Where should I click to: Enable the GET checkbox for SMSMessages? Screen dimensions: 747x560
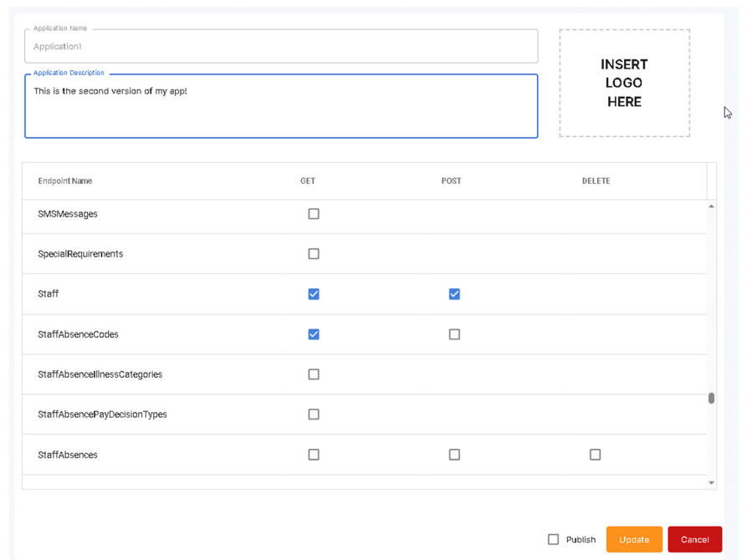click(314, 214)
